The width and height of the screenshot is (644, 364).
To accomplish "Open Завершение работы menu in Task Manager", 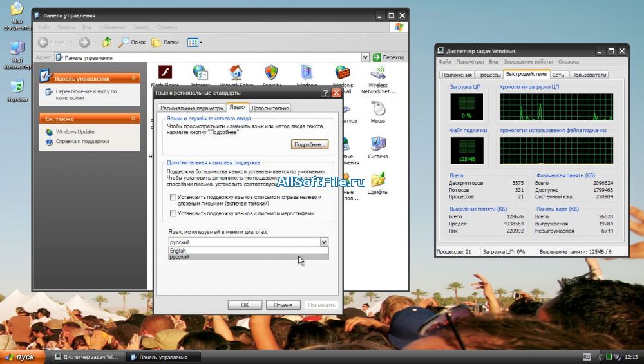I will pyautogui.click(x=528, y=62).
